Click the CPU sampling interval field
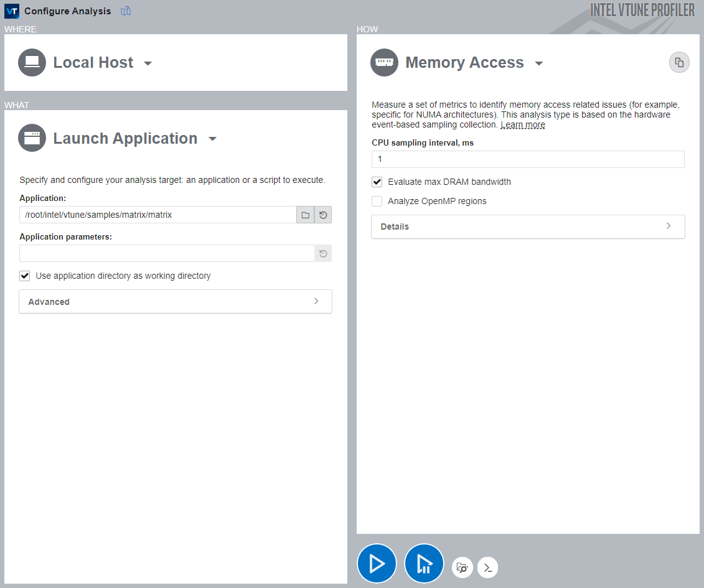The width and height of the screenshot is (704, 588). pos(528,159)
